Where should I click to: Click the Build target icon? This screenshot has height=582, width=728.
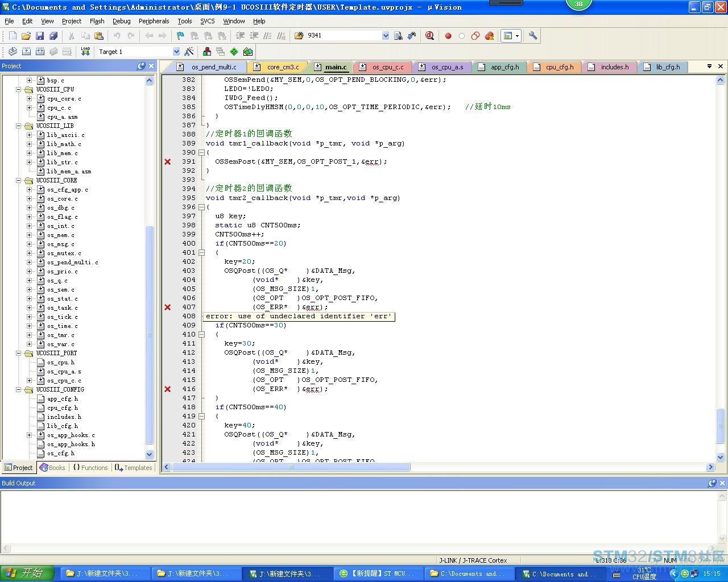pos(26,52)
